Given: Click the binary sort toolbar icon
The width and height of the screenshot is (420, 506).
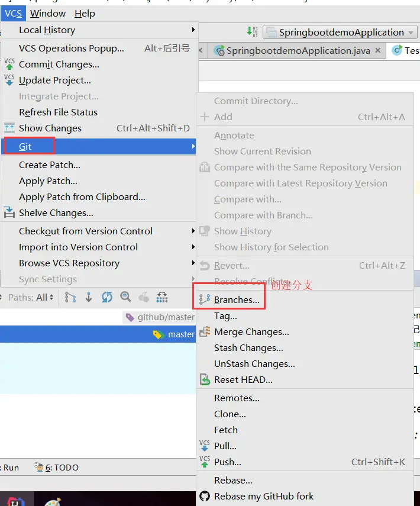Looking at the screenshot, I should [x=252, y=31].
